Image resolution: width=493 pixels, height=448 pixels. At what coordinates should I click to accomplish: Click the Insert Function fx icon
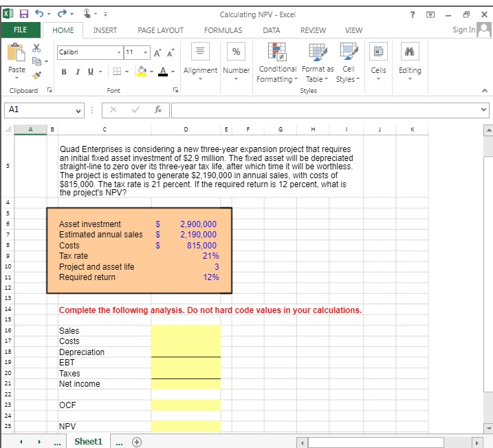point(159,111)
